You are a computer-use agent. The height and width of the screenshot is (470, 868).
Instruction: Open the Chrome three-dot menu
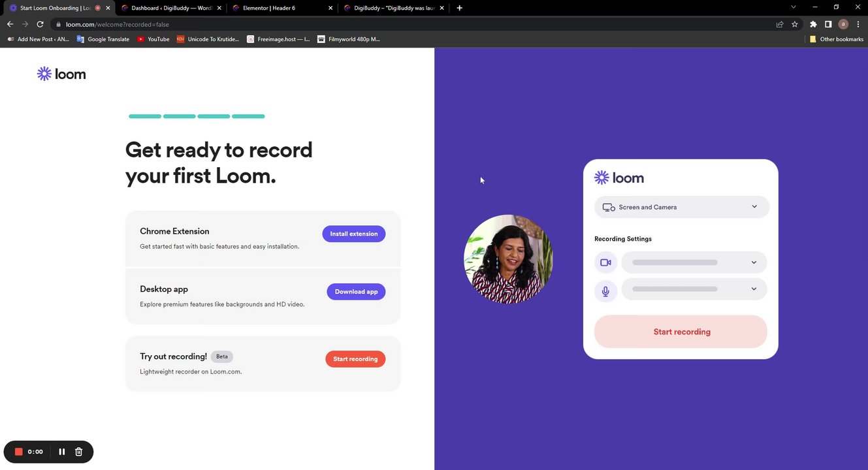coord(858,24)
